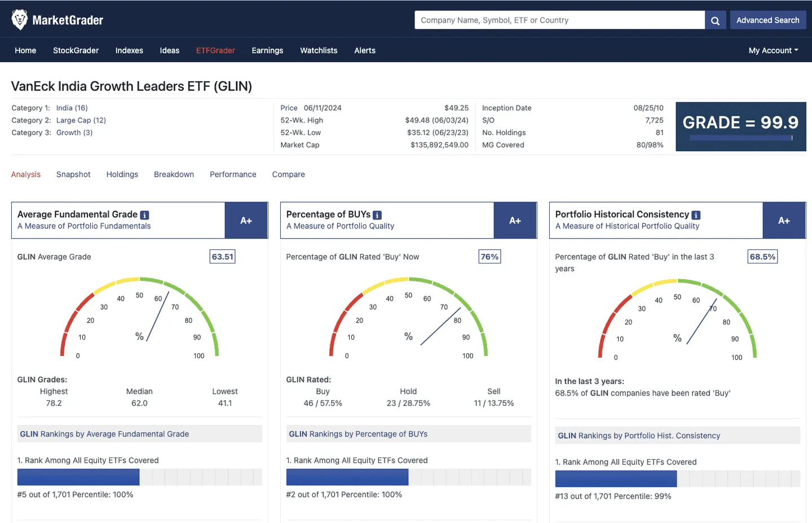Image resolution: width=812 pixels, height=523 pixels.
Task: Click the Average Fundamental Grade gauge
Action: [x=139, y=318]
